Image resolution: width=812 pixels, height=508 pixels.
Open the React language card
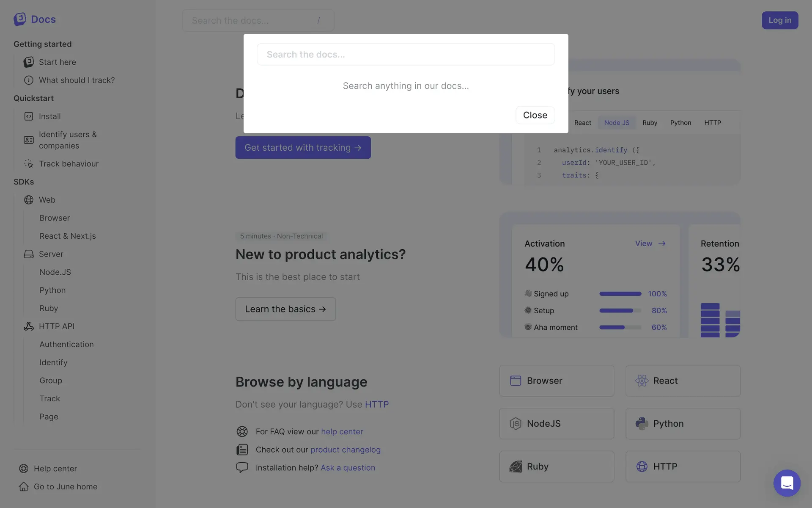683,381
